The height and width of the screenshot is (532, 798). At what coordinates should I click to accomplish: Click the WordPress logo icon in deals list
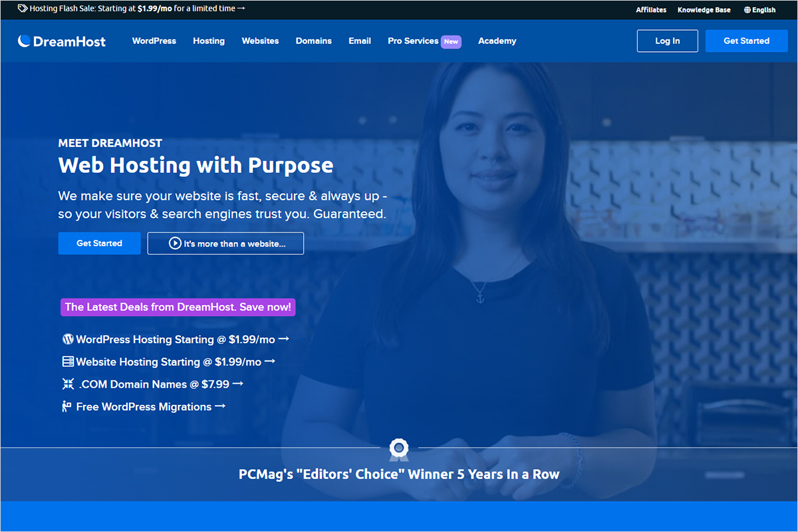tap(68, 339)
